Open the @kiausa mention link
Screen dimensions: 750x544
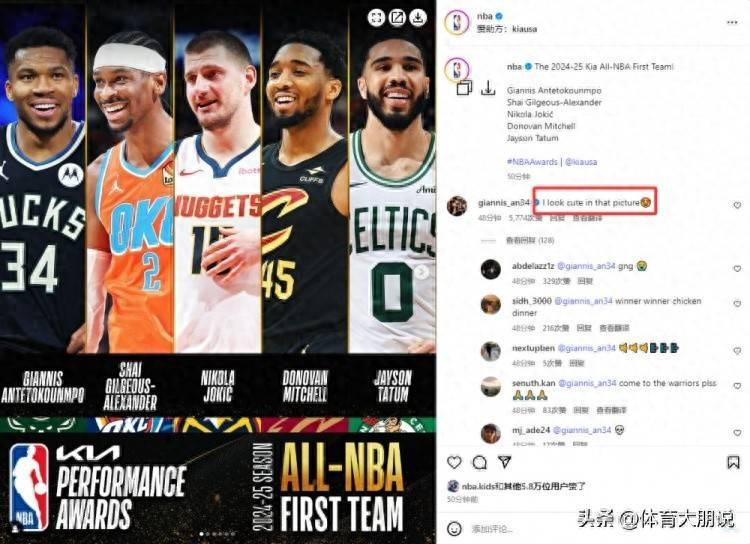click(x=581, y=162)
